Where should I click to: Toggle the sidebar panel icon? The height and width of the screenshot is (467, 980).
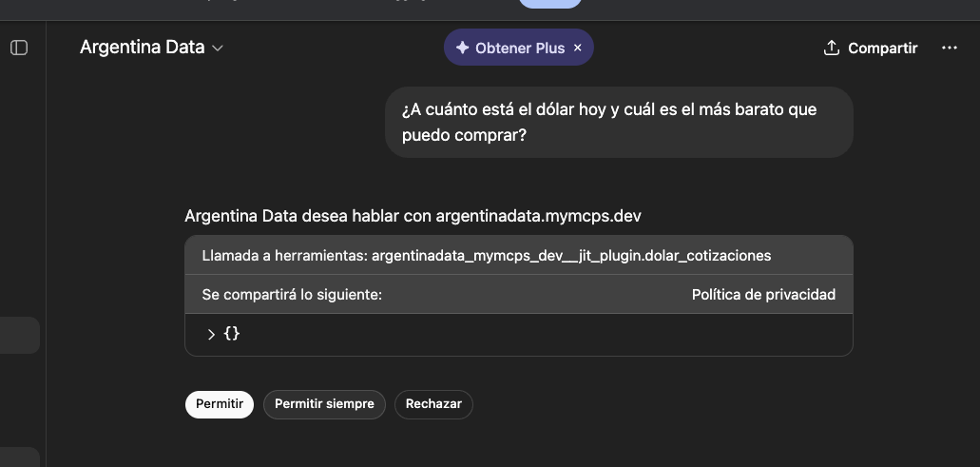(19, 48)
